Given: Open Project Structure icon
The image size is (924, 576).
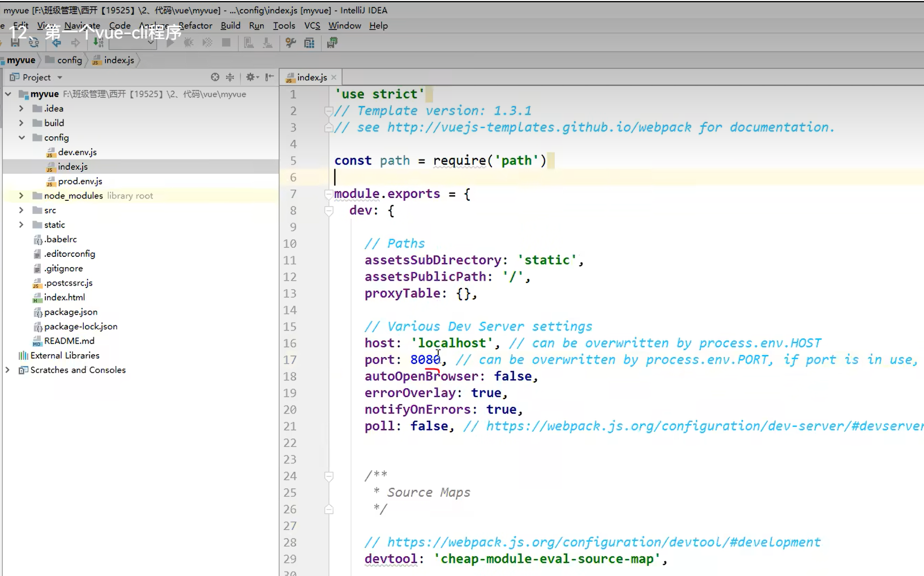Looking at the screenshot, I should pos(309,42).
